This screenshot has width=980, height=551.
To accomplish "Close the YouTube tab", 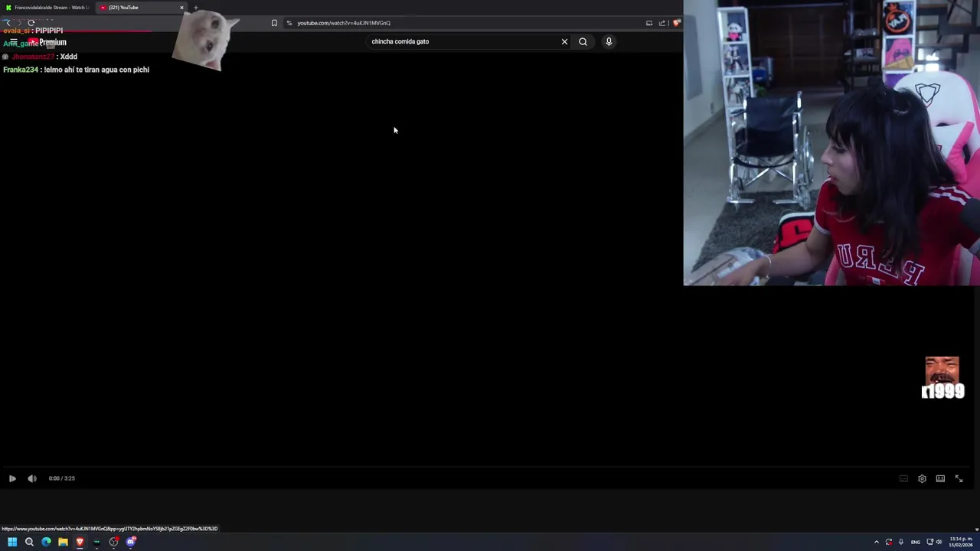I will point(181,8).
